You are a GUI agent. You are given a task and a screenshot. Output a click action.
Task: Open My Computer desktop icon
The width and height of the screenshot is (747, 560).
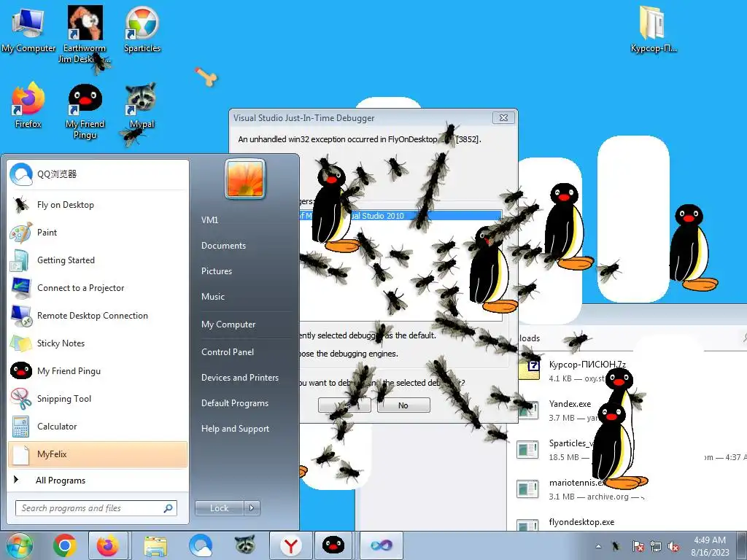pos(28,29)
